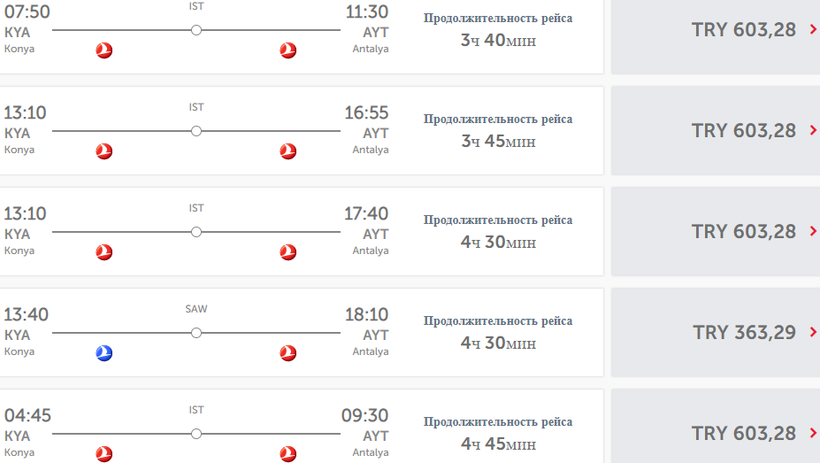Select TRY 363,29 price
This screenshot has width=820, height=463.
point(744,332)
